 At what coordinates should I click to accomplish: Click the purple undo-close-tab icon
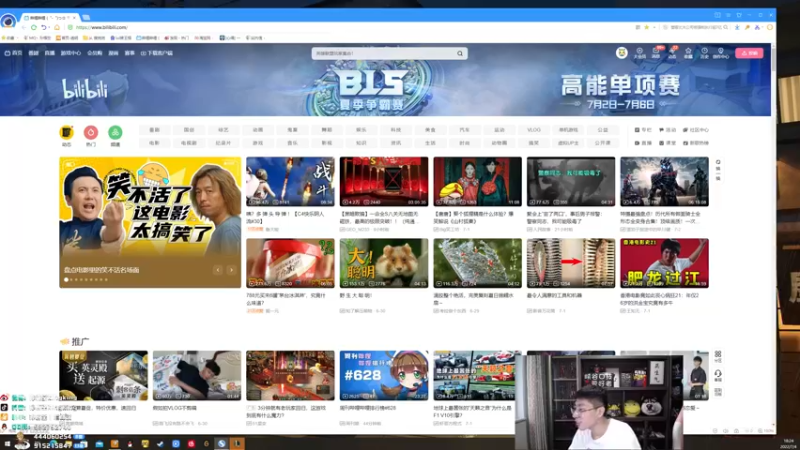[x=45, y=27]
